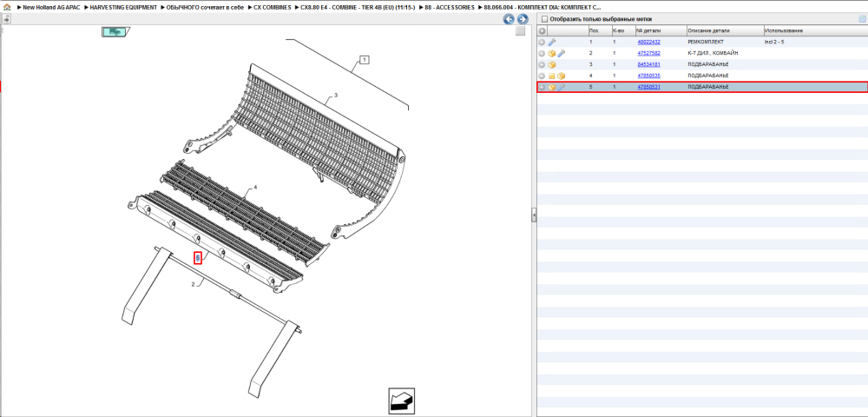Open the 'ОБЫЧНОГО сочетает в себе' breadcrumb

coord(206,8)
